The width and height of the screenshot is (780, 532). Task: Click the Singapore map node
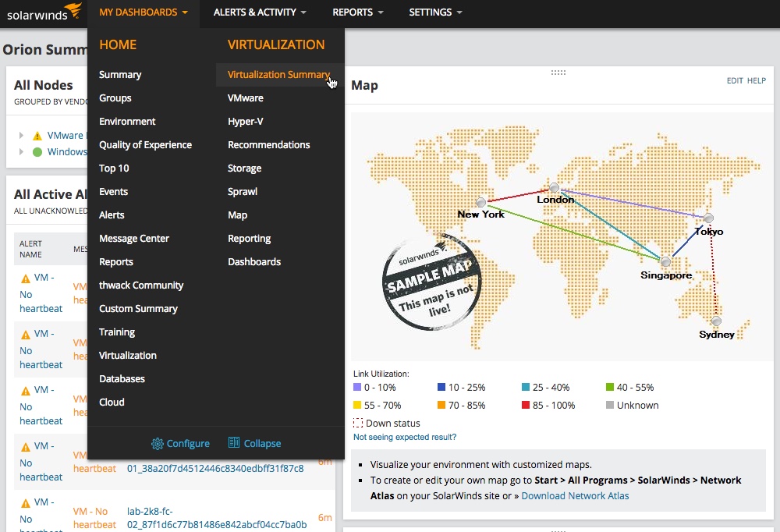(665, 262)
